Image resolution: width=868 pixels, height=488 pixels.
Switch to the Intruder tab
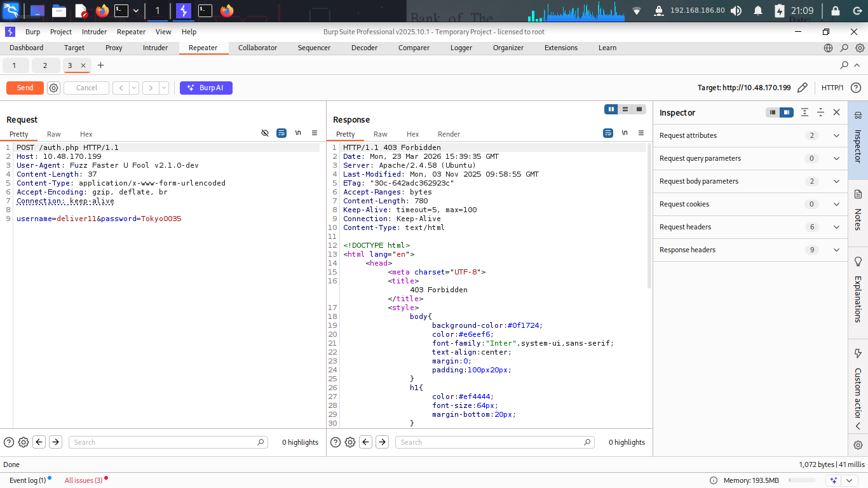(155, 48)
